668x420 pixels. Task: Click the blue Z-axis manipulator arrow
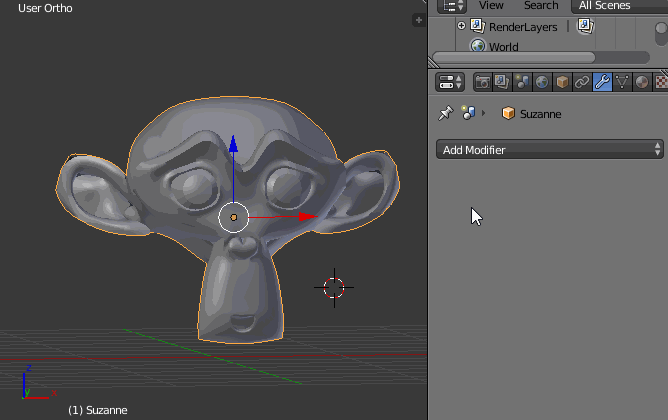233,144
